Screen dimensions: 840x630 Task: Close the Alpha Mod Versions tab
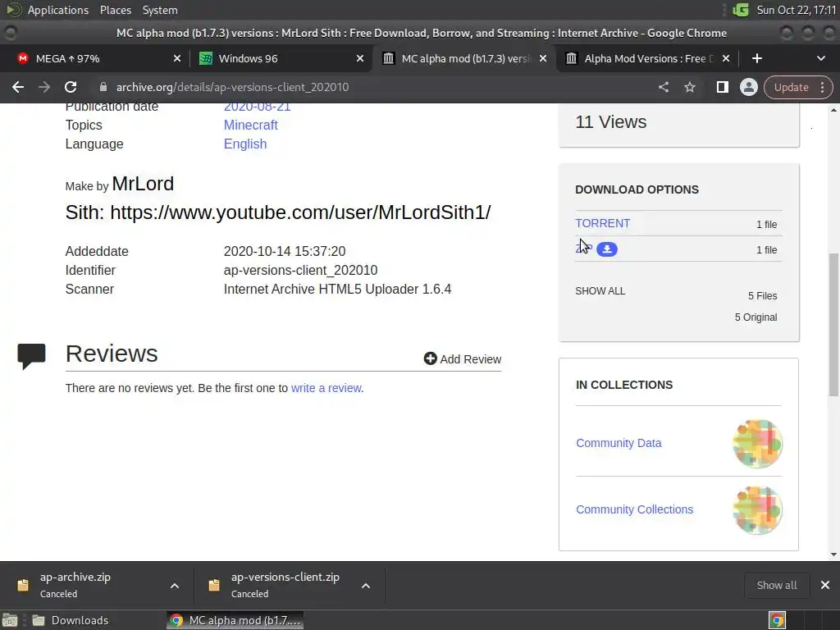tap(725, 58)
